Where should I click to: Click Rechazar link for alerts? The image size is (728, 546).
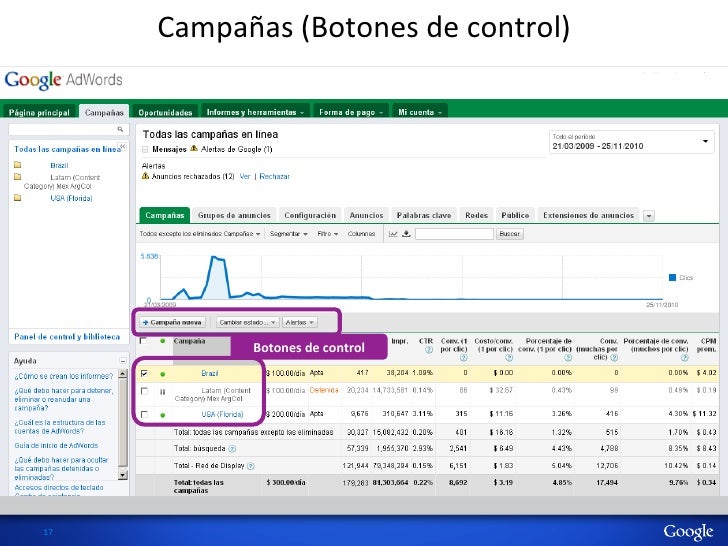click(x=274, y=176)
